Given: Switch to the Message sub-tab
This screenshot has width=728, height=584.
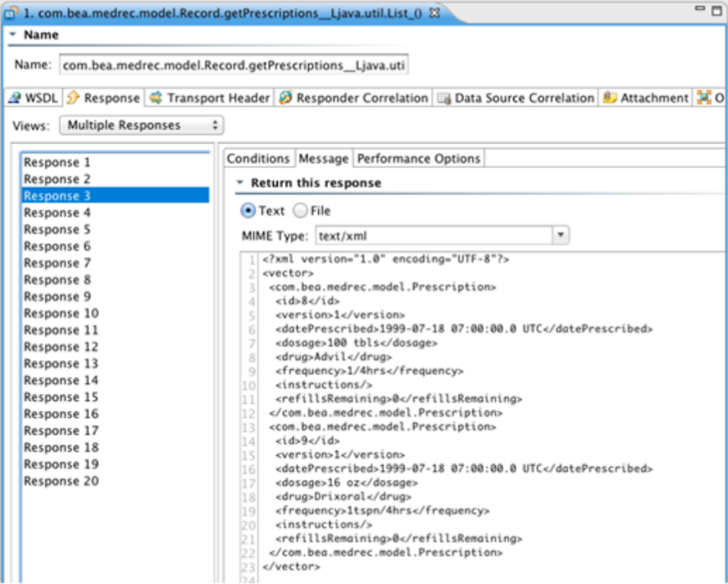Looking at the screenshot, I should coord(324,158).
